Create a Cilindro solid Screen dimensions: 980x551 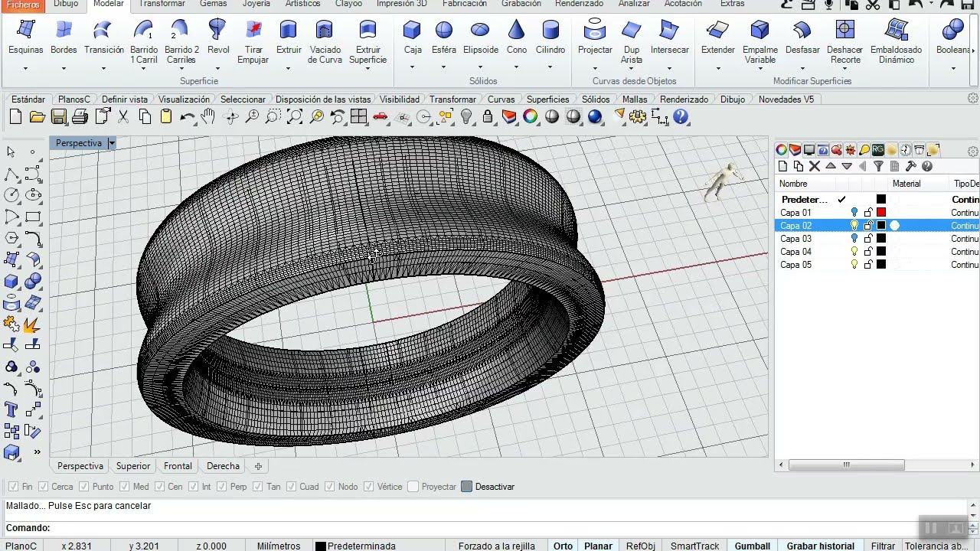[550, 37]
